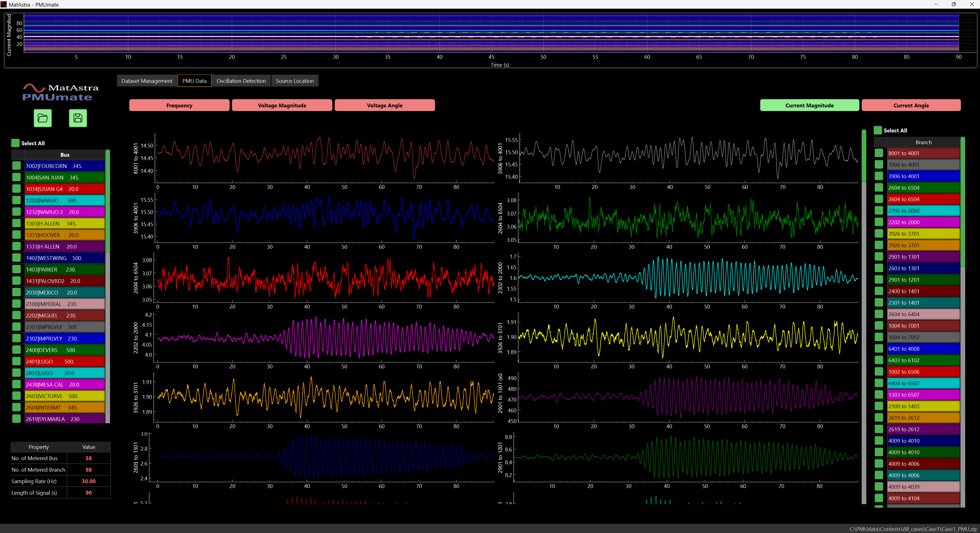Select the PMU Data tab
Screen dimensions: 980x533
194,81
